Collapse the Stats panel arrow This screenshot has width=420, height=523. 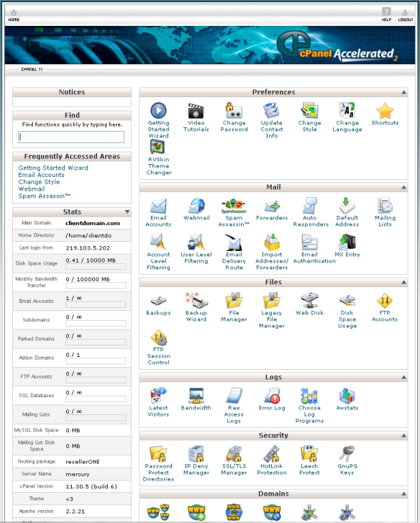[x=127, y=212]
